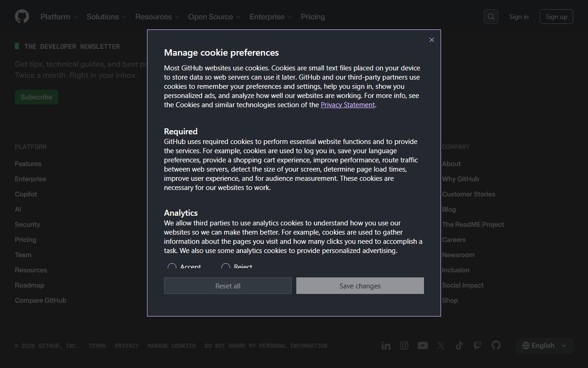Click the '© 2026 GitHub, Inc.' text
Screen dimensions: 588x368
click(x=47, y=346)
